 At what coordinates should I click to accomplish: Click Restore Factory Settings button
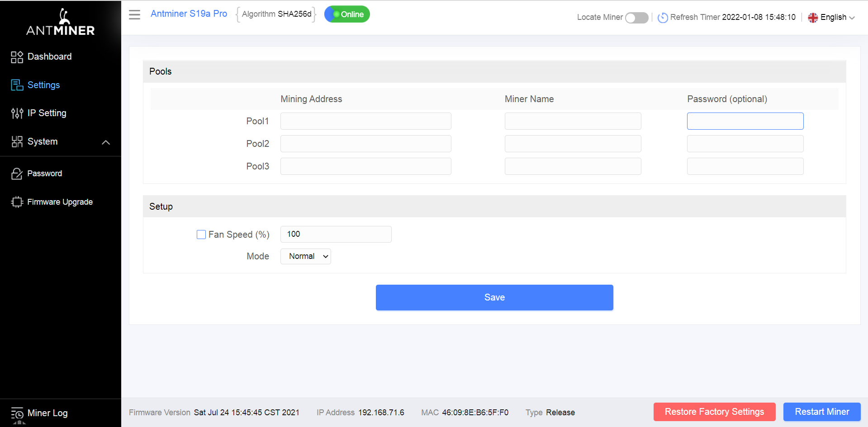tap(715, 412)
